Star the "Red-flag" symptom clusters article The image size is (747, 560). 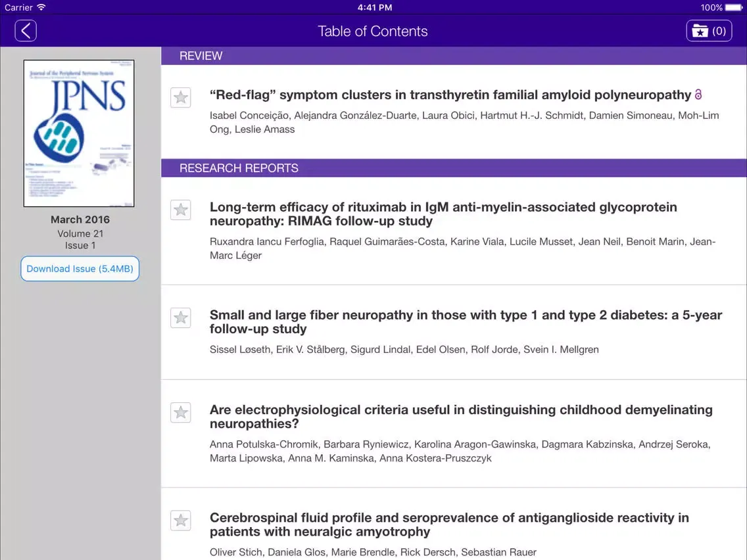pyautogui.click(x=181, y=98)
